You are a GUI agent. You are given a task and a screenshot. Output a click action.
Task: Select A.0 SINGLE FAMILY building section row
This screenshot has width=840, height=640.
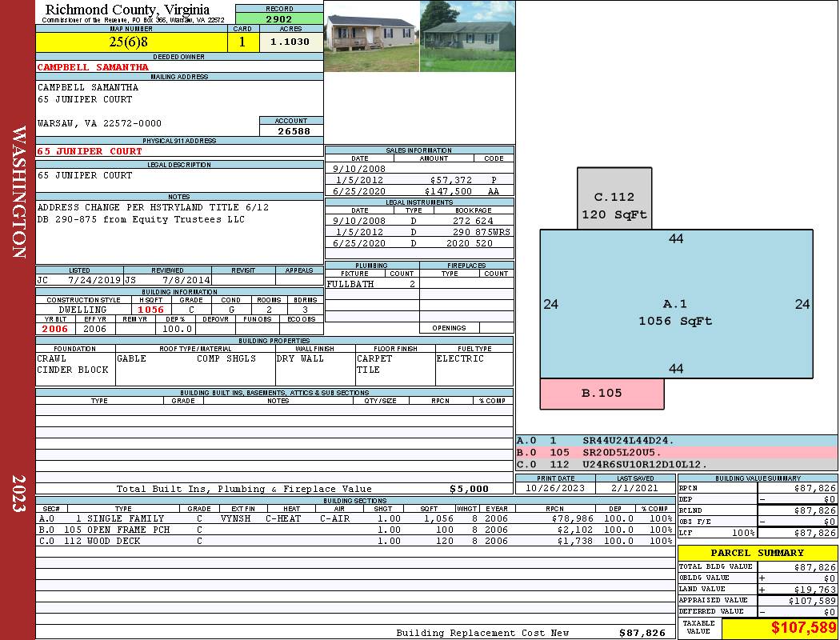[x=356, y=518]
